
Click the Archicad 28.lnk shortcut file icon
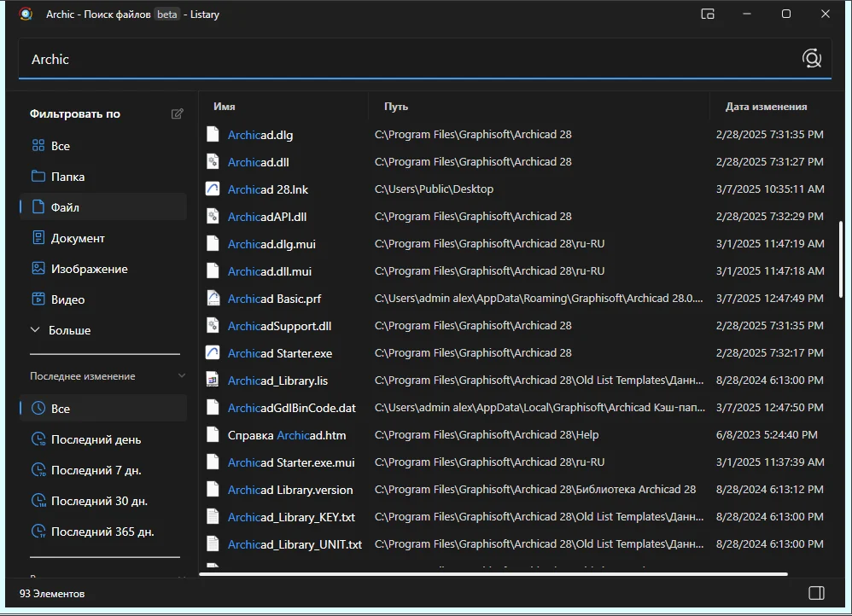pos(213,189)
